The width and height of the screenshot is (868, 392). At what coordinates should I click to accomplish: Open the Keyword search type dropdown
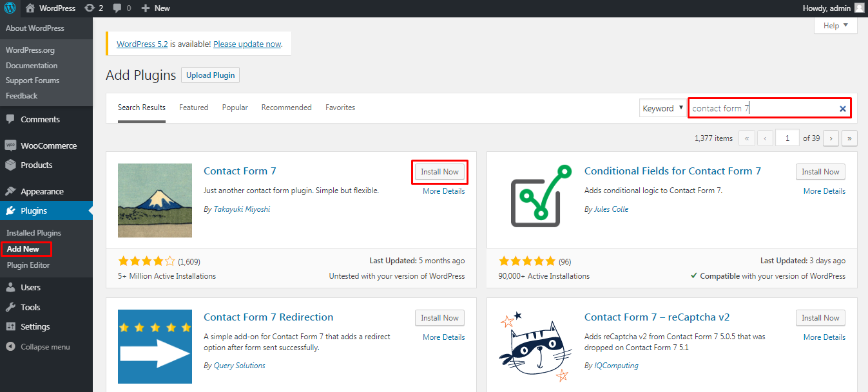pyautogui.click(x=662, y=108)
